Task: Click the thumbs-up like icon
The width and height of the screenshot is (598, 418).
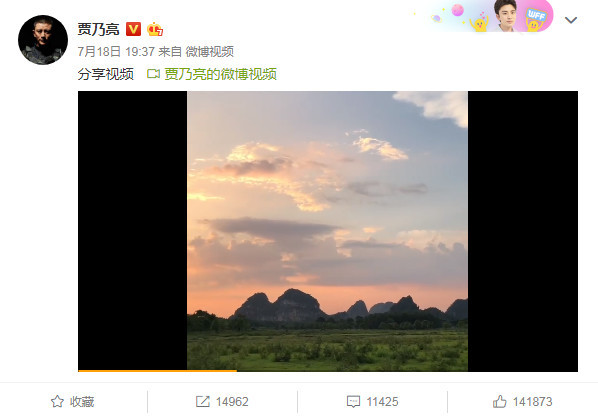Action: pos(500,401)
